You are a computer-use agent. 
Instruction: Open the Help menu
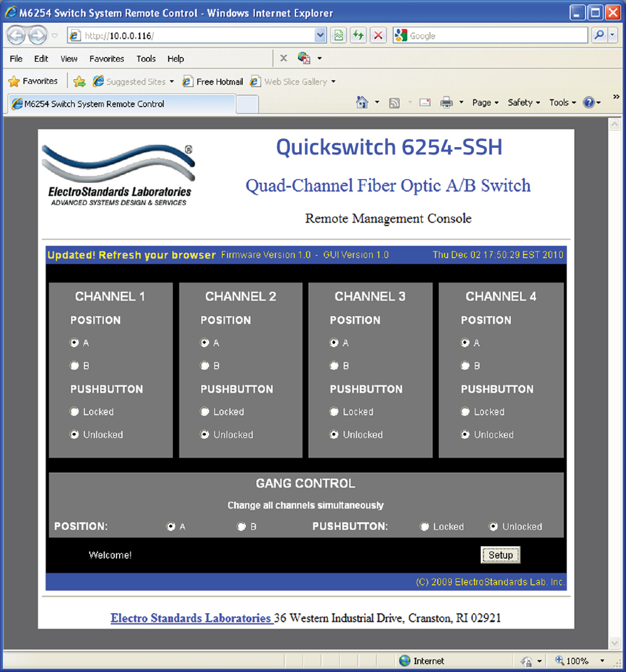click(176, 59)
